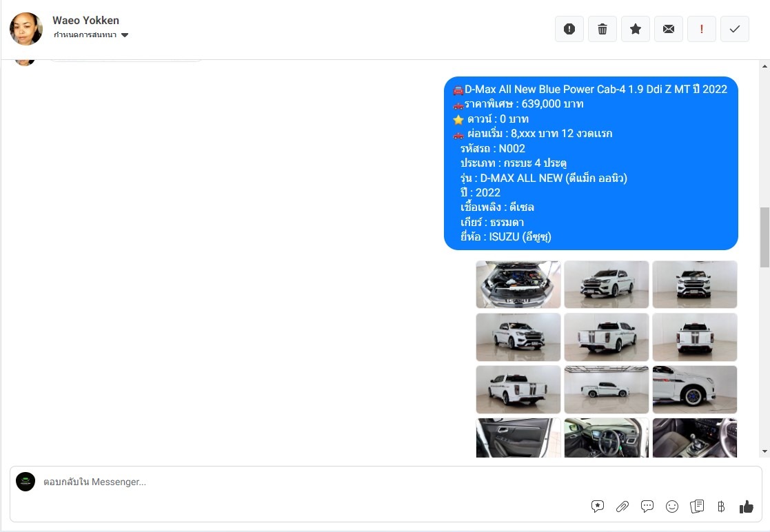Open the engine bay photo thumbnail
The height and width of the screenshot is (532, 770).
pos(518,285)
